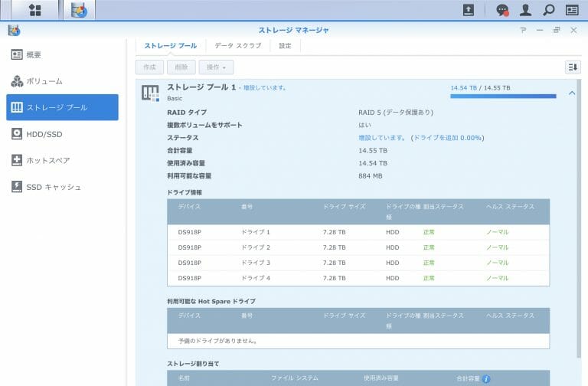Switch to the 設定 tab
588x386 pixels.
pyautogui.click(x=285, y=46)
